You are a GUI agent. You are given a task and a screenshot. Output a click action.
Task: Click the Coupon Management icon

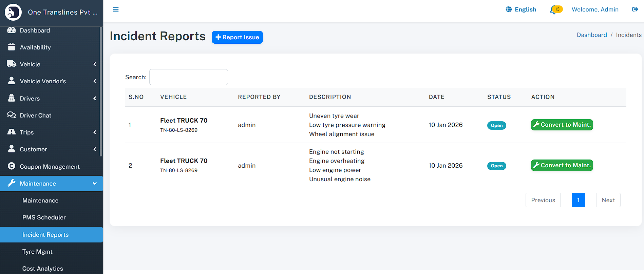click(x=12, y=166)
